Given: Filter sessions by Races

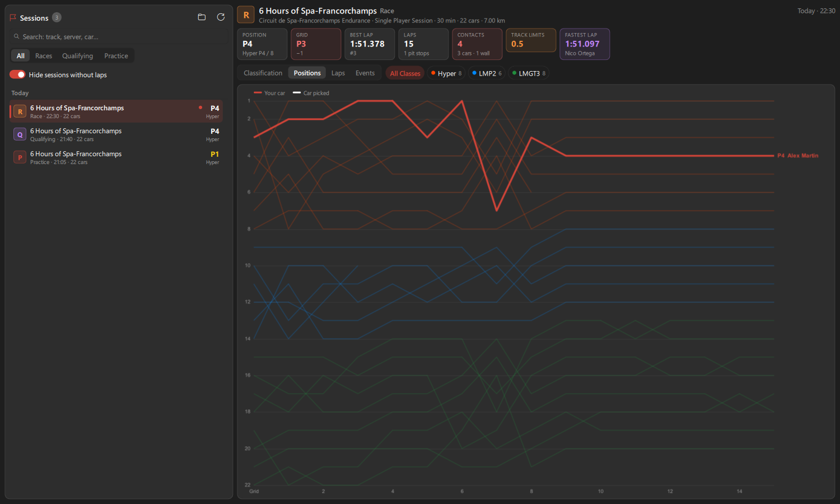Looking at the screenshot, I should point(44,55).
